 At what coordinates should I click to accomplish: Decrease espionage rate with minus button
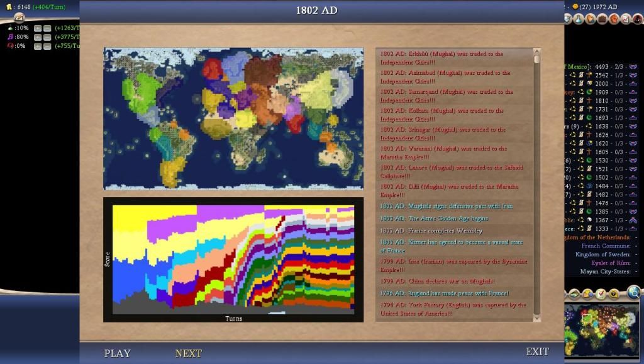(x=47, y=47)
